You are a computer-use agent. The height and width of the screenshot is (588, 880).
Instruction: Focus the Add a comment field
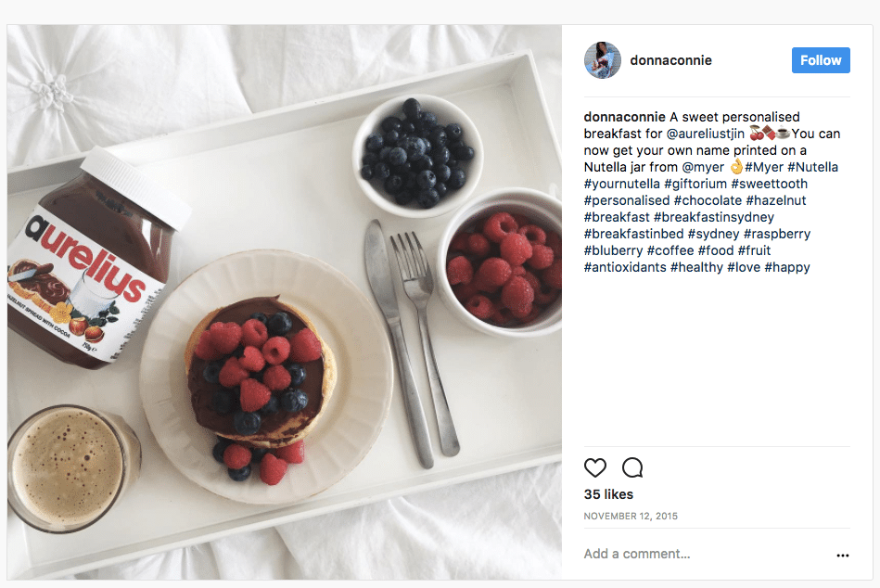[708, 555]
